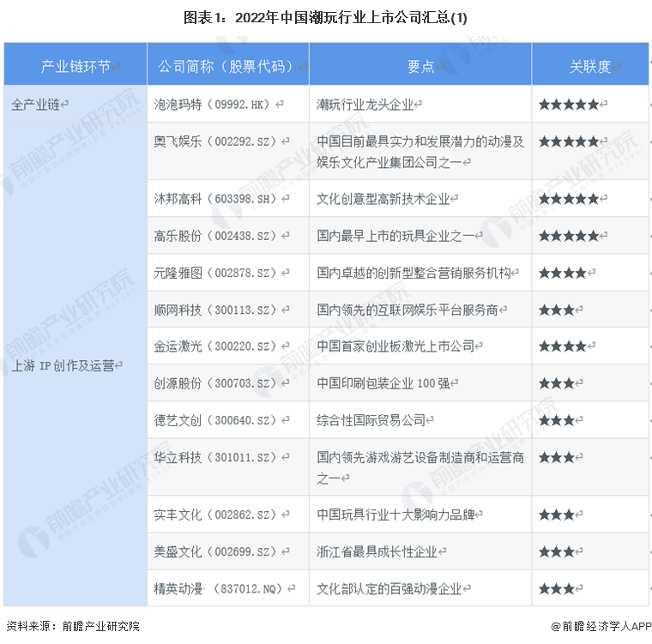Select the header cell '产业链环节'
The image size is (652, 644).
(x=75, y=64)
